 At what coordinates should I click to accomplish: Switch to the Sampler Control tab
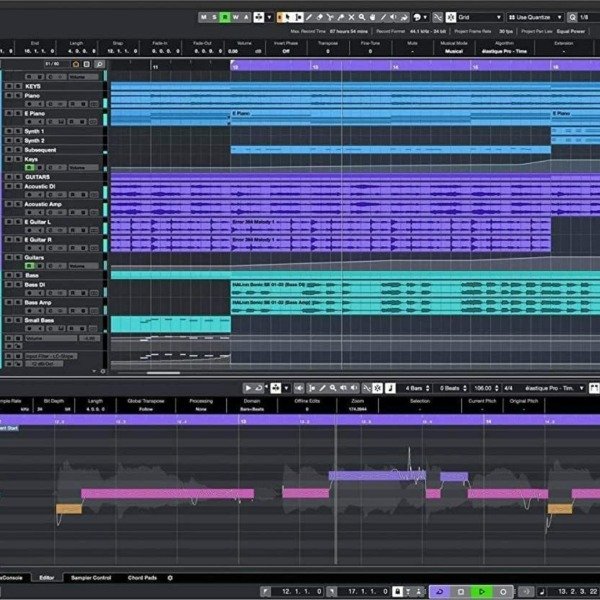pos(90,578)
